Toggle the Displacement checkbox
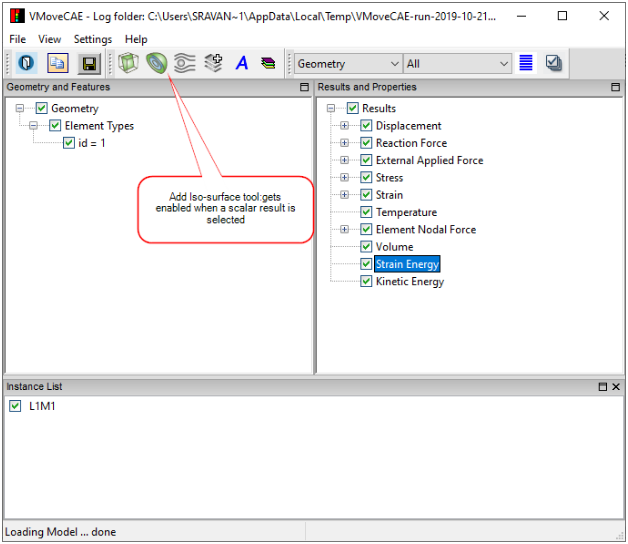The height and width of the screenshot is (544, 628). [x=366, y=125]
